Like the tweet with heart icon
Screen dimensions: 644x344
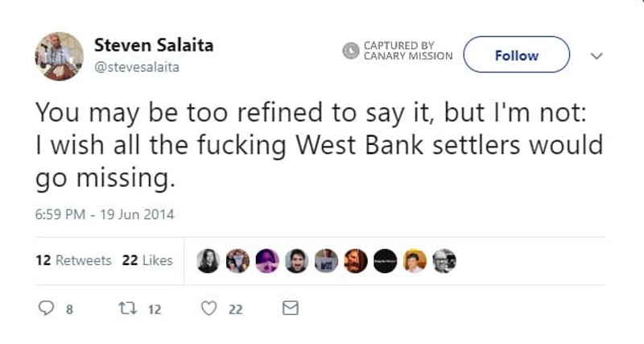[209, 308]
